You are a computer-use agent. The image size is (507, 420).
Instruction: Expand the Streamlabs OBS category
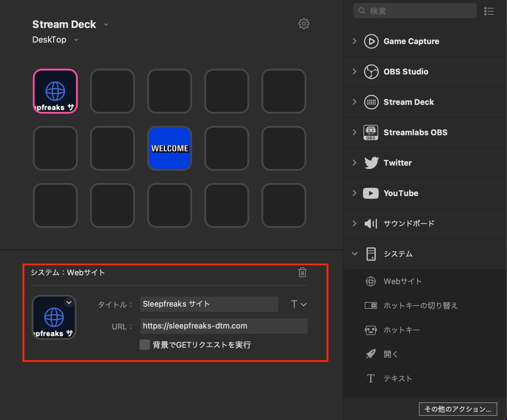pyautogui.click(x=354, y=133)
